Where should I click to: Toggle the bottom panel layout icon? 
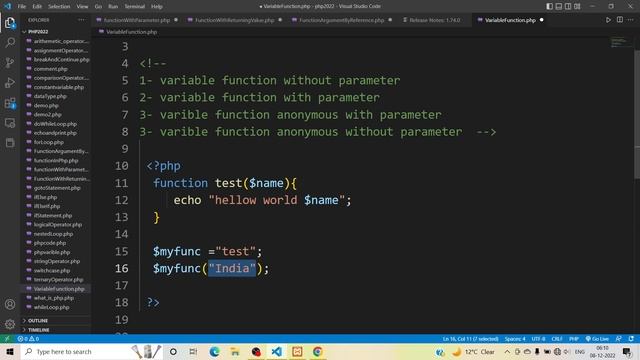tap(559, 6)
